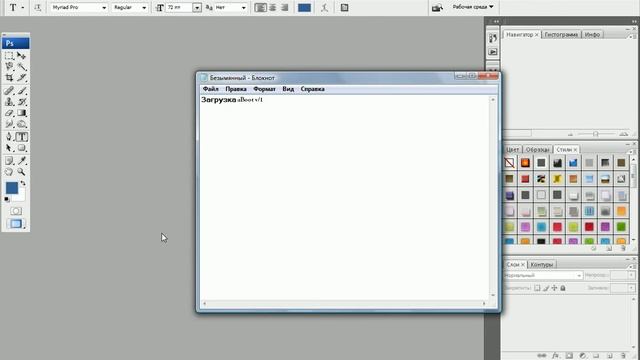Click the Create warped text button
640x360 pixels.
pyautogui.click(x=324, y=7)
